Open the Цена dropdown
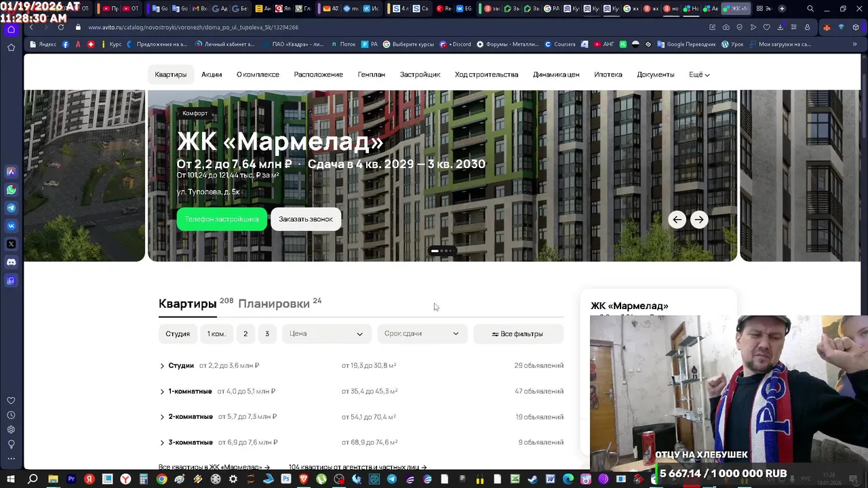This screenshot has width=868, height=488. point(326,333)
